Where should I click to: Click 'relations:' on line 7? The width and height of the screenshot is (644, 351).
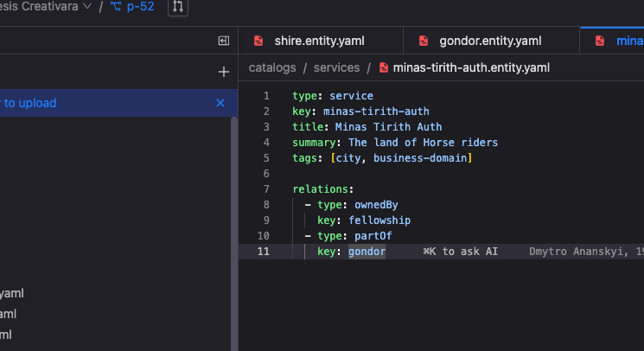point(322,189)
